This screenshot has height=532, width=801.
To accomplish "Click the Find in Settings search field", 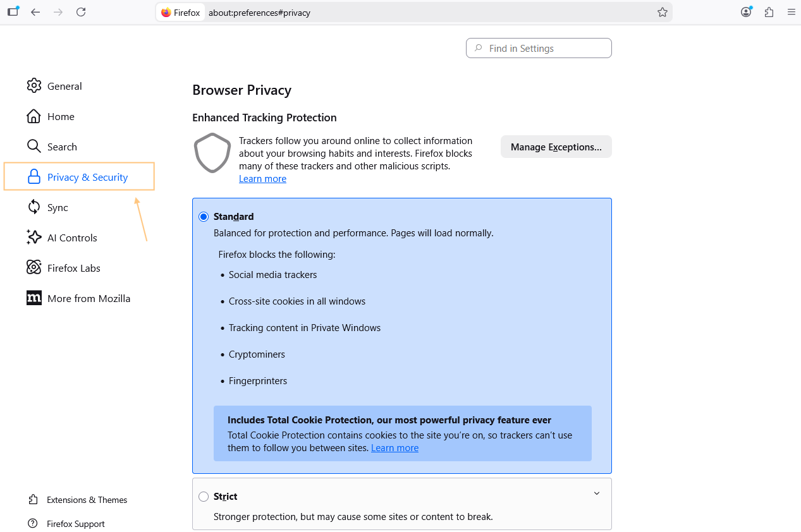I will (538, 48).
